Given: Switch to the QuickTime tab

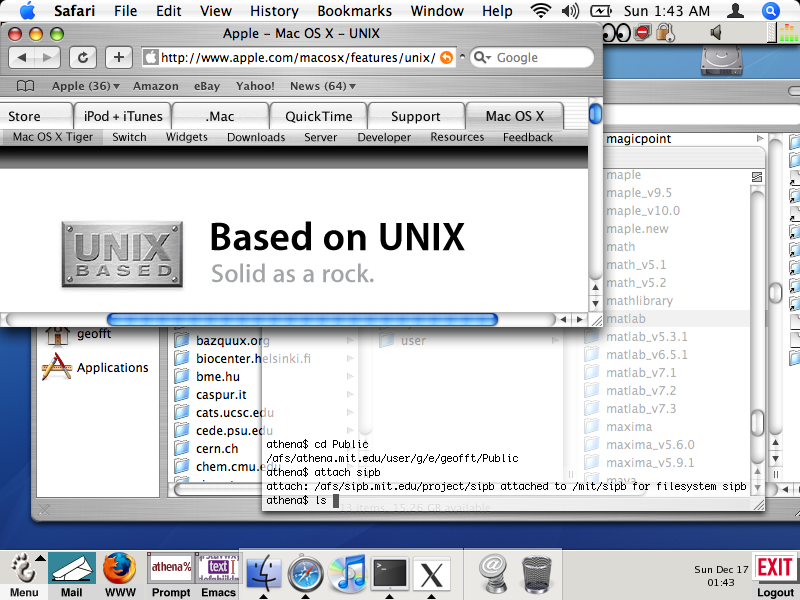Looking at the screenshot, I should 318,116.
